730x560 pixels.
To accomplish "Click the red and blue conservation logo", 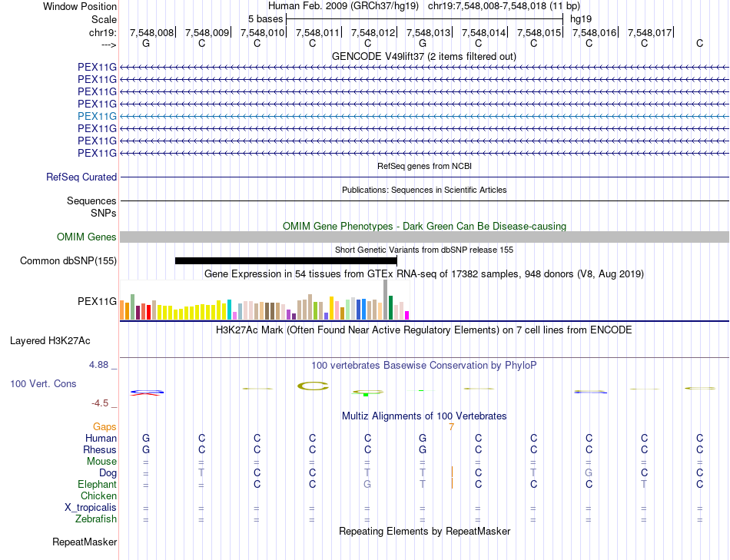I will pyautogui.click(x=147, y=393).
